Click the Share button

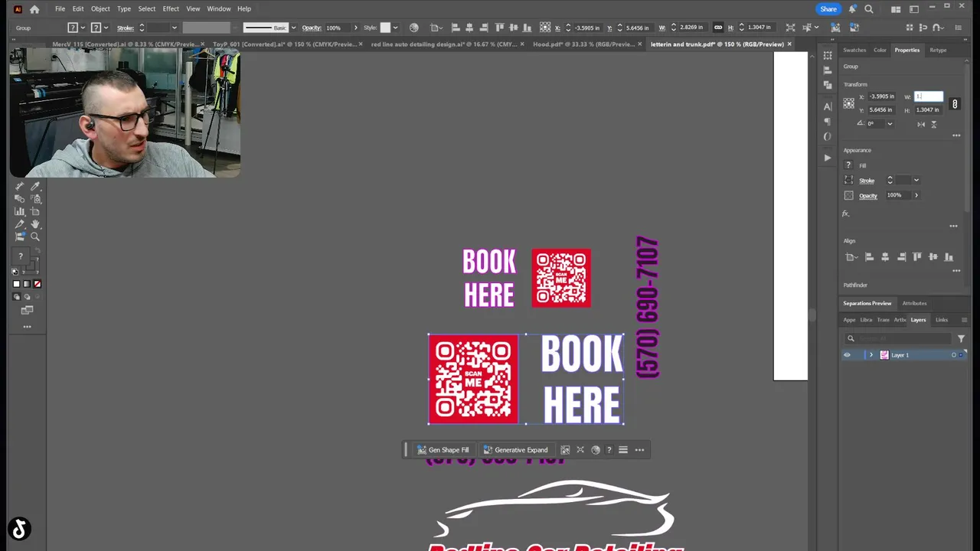pyautogui.click(x=828, y=9)
